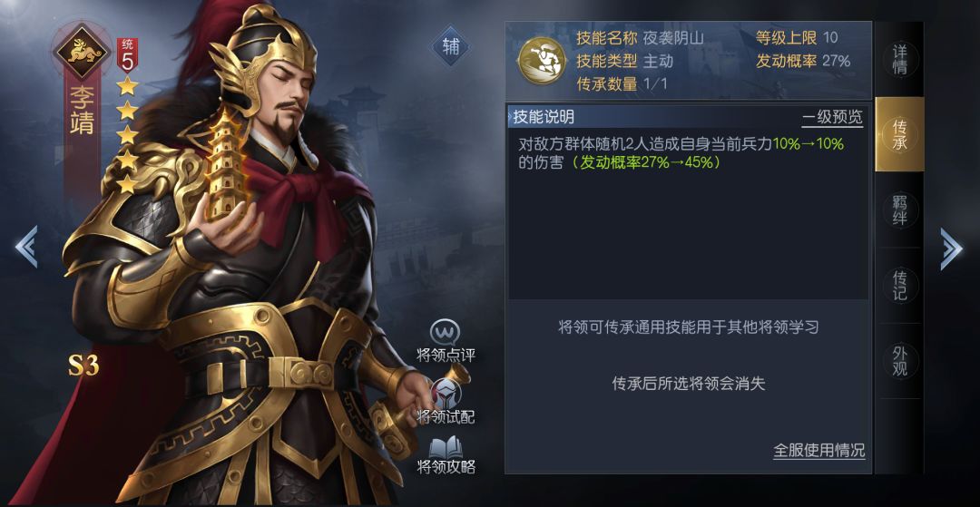This screenshot has width=980, height=507.
Task: Tap the five-star rating column
Action: click(x=127, y=134)
